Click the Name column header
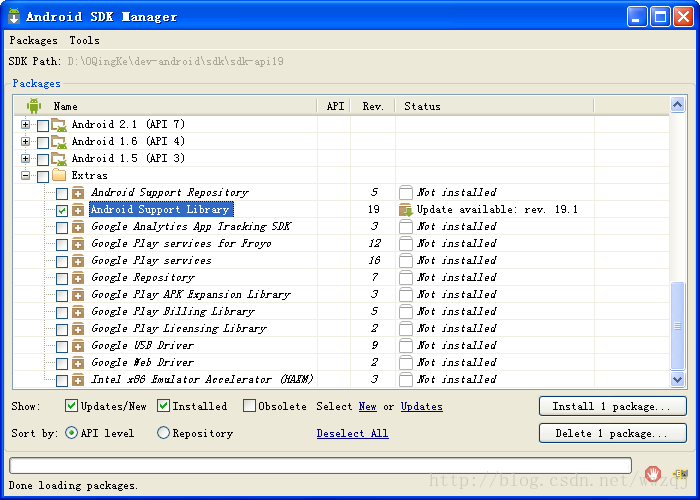Viewport: 700px width, 500px height. click(x=165, y=106)
